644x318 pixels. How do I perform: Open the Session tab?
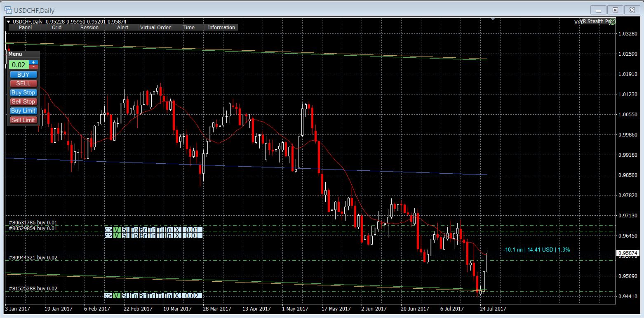(x=89, y=28)
